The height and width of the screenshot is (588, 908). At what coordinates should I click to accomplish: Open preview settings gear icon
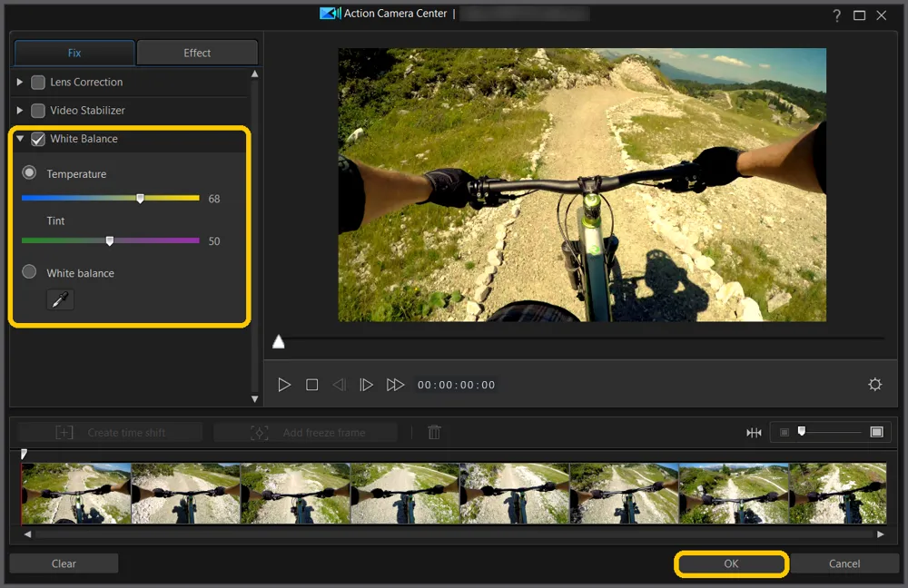(875, 384)
